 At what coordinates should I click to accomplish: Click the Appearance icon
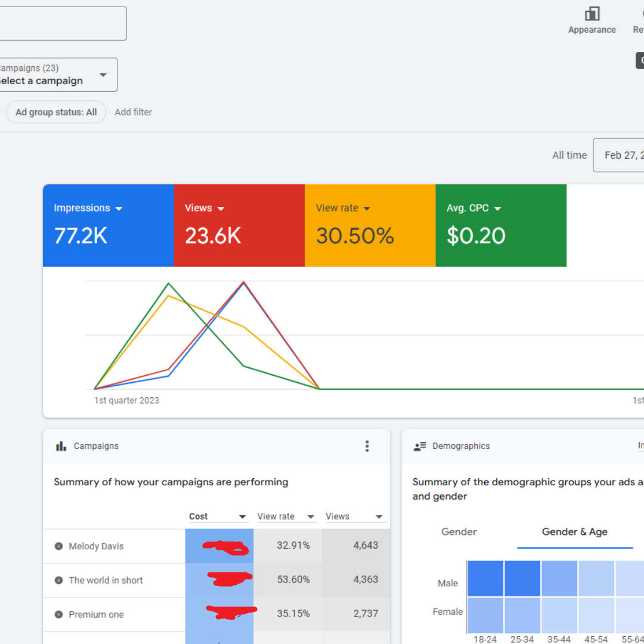click(592, 14)
